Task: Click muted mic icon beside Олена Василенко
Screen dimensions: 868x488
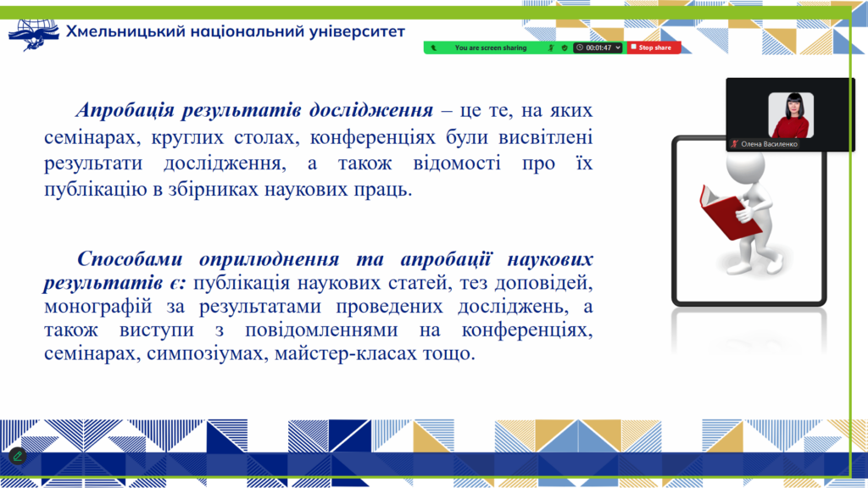Action: 735,144
